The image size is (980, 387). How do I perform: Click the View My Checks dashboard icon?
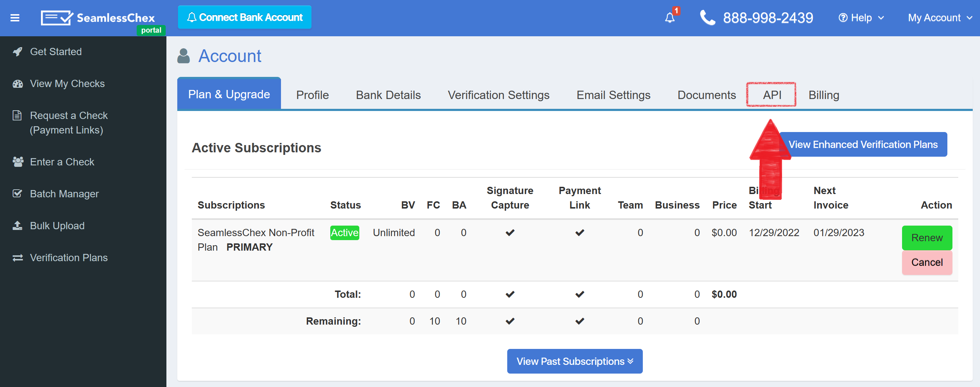pos(17,84)
